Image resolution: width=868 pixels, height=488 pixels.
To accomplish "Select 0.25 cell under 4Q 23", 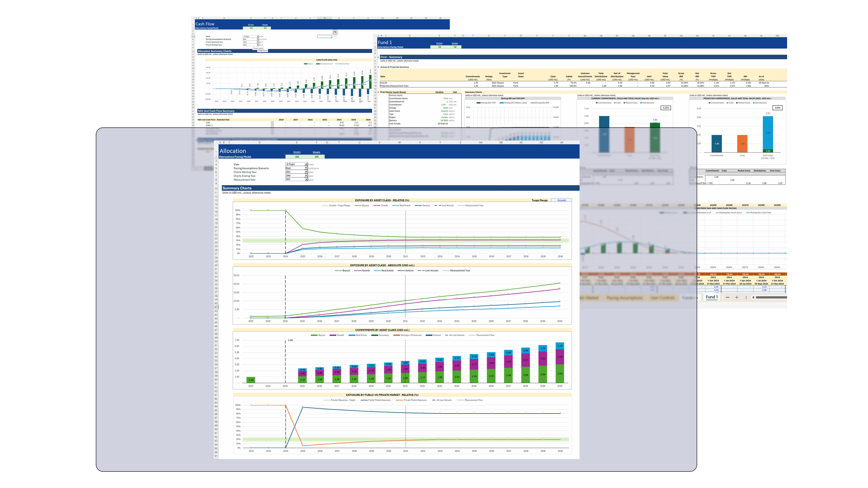I will pos(713,287).
